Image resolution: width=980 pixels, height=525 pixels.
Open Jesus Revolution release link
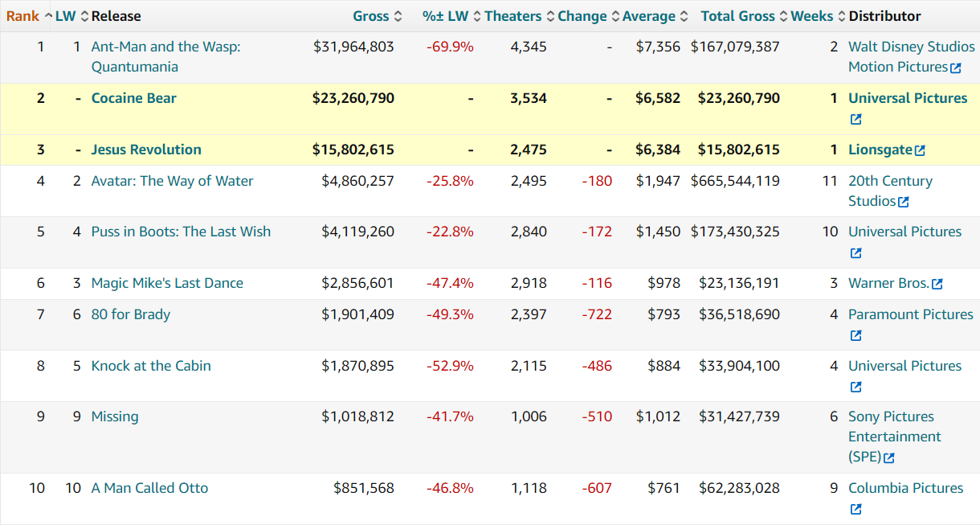(146, 150)
